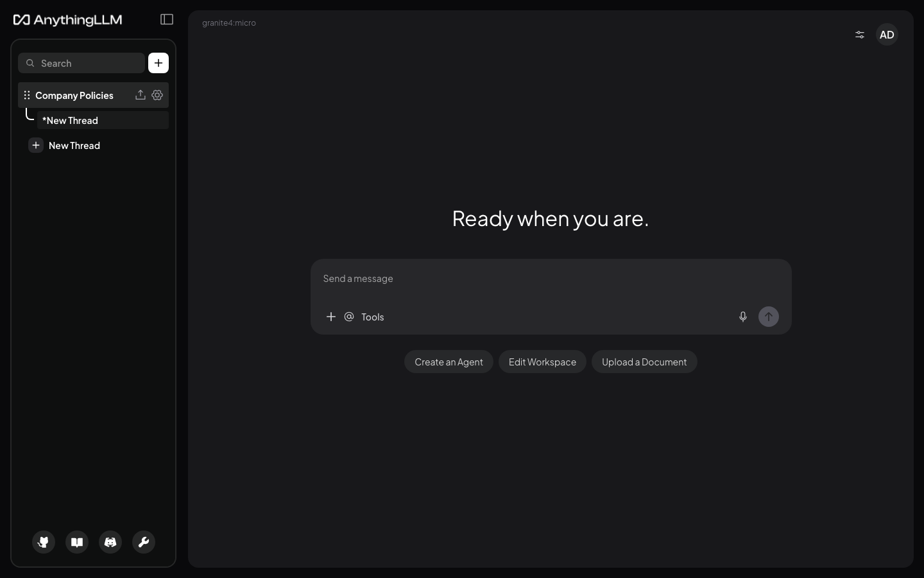Click Edit Workspace suggestion

pos(542,362)
